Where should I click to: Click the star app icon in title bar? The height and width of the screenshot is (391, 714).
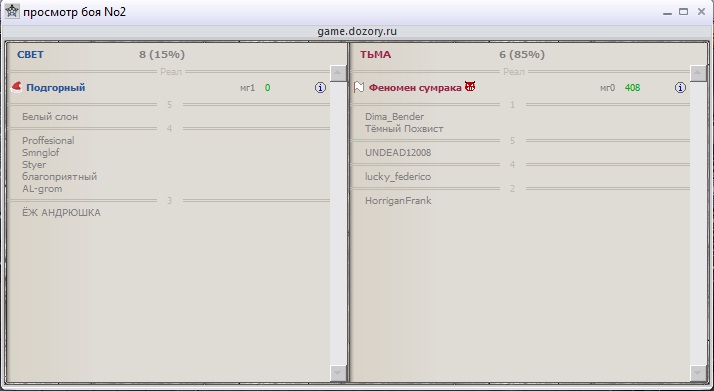pyautogui.click(x=12, y=11)
